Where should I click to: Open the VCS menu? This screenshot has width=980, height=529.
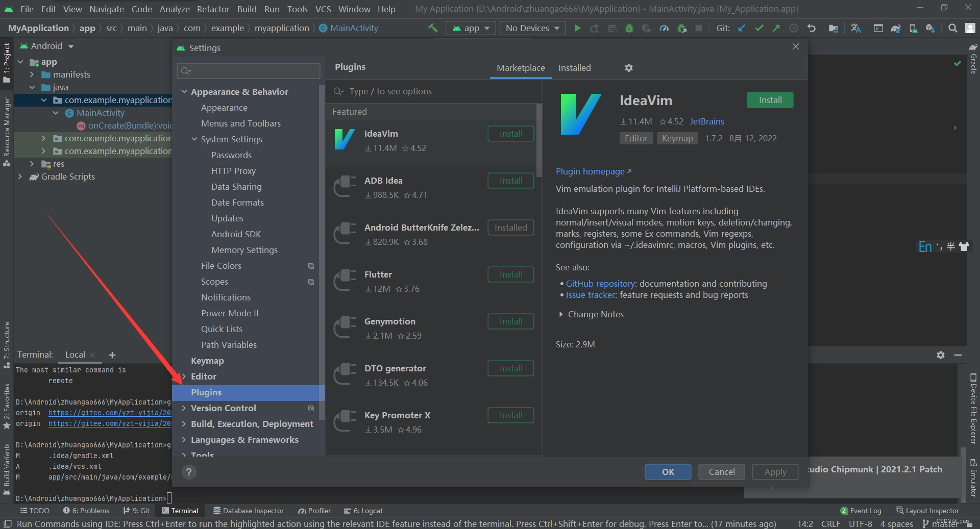[323, 9]
